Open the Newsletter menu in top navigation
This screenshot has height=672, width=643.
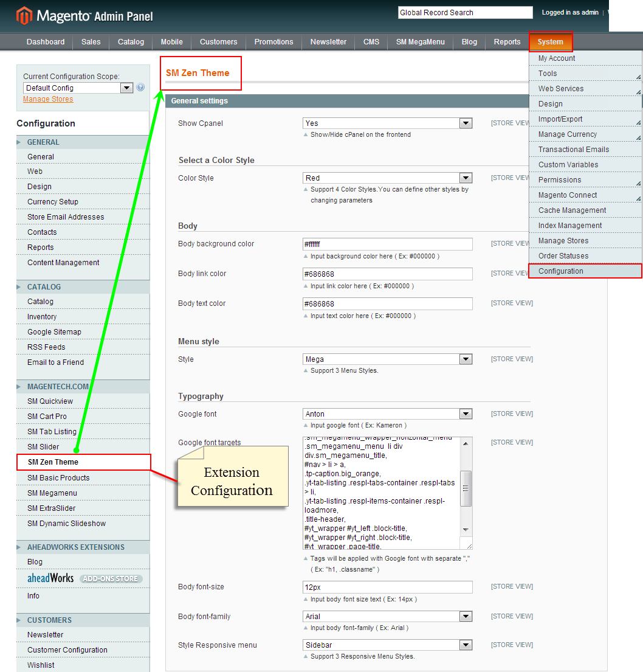(x=328, y=41)
